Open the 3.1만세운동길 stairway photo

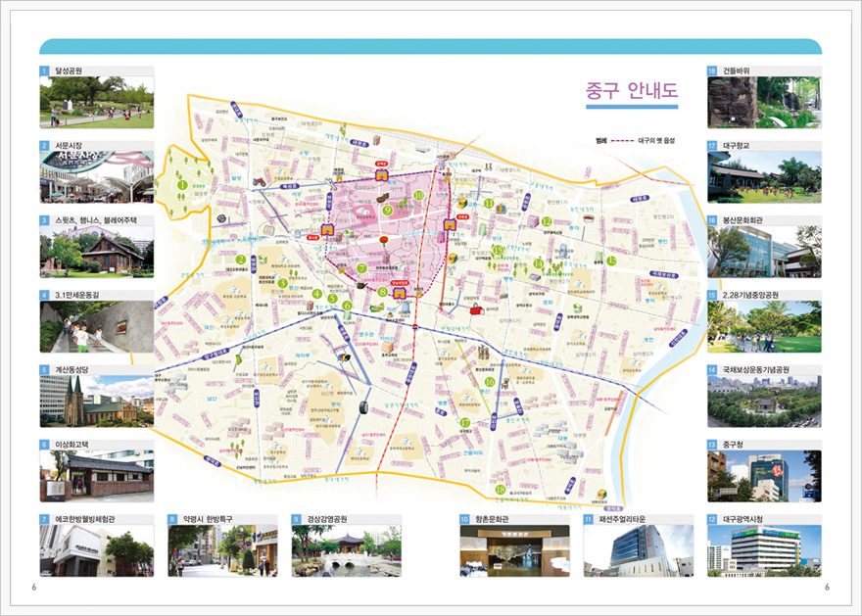click(x=97, y=326)
